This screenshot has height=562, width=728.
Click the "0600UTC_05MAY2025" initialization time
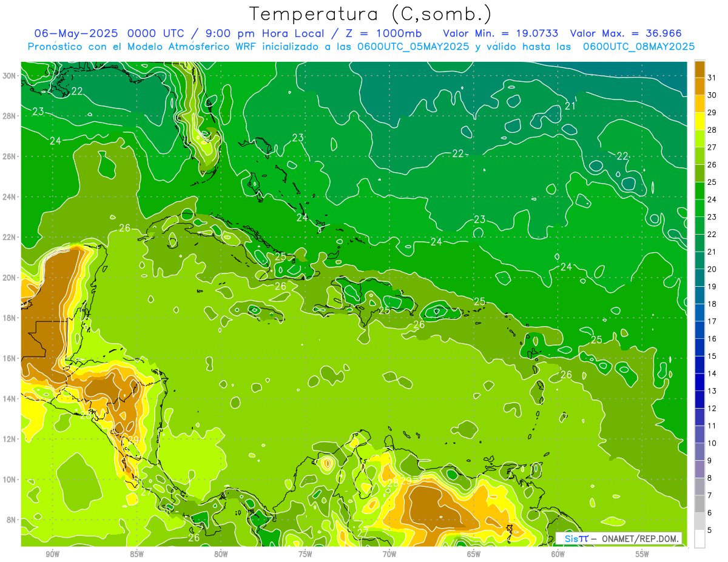pyautogui.click(x=413, y=47)
